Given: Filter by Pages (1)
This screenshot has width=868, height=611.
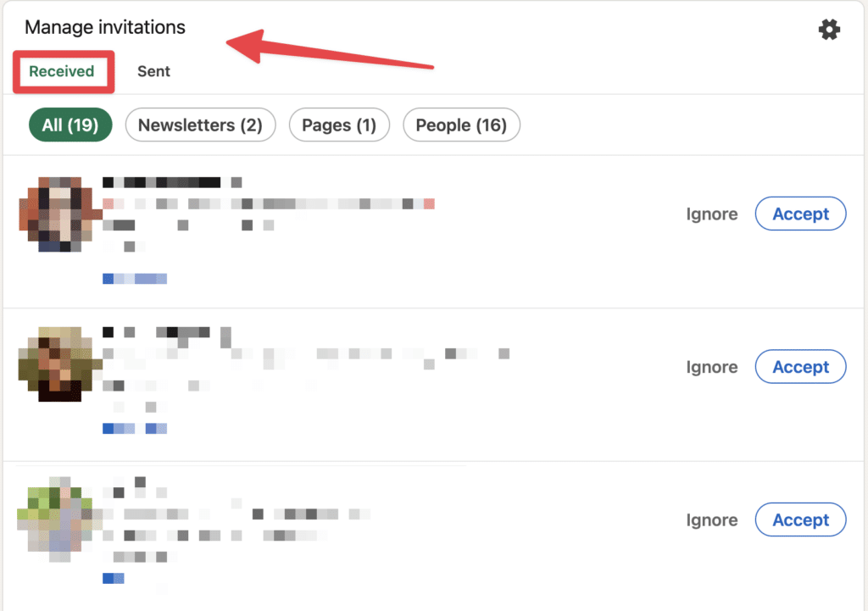Looking at the screenshot, I should click(x=339, y=125).
